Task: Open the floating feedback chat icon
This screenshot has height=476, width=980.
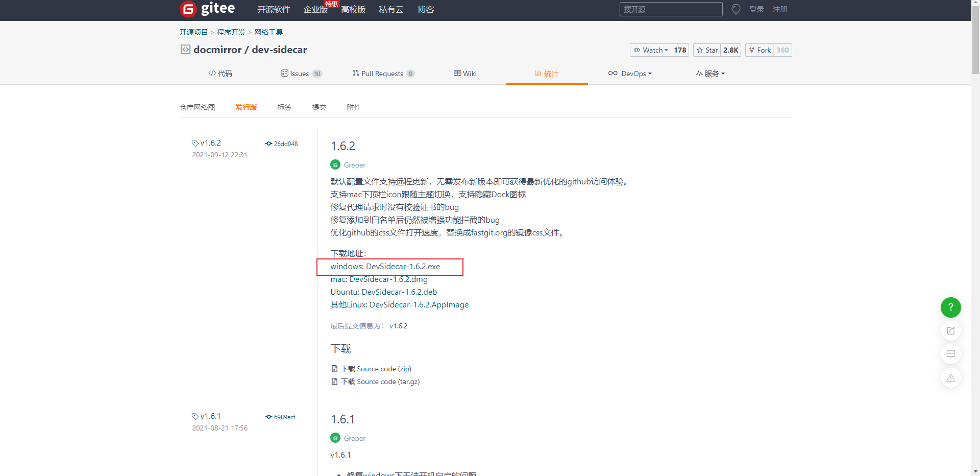Action: pyautogui.click(x=950, y=354)
